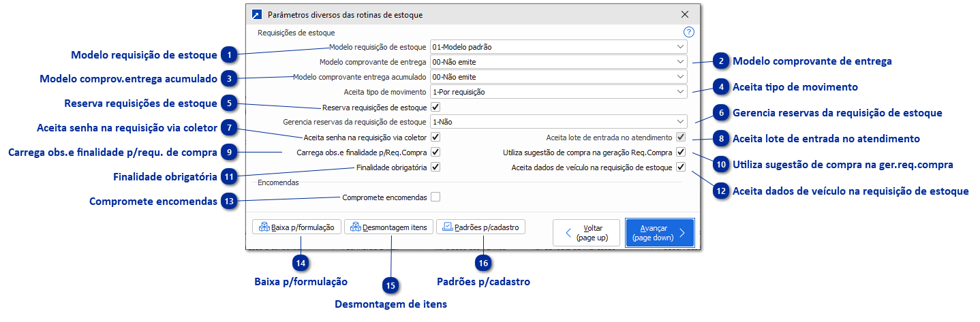Open the Desmontagem itens button
The image size is (980, 322).
(388, 227)
